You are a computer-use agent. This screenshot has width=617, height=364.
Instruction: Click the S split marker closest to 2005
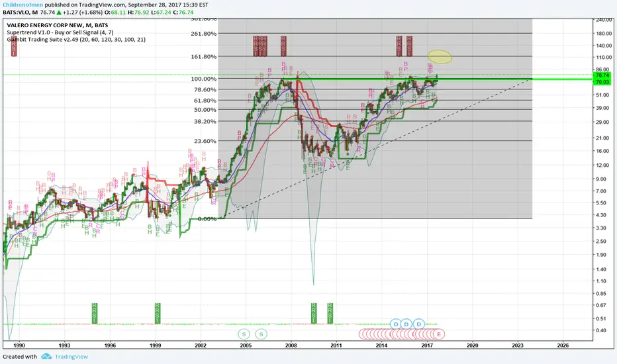tap(244, 334)
